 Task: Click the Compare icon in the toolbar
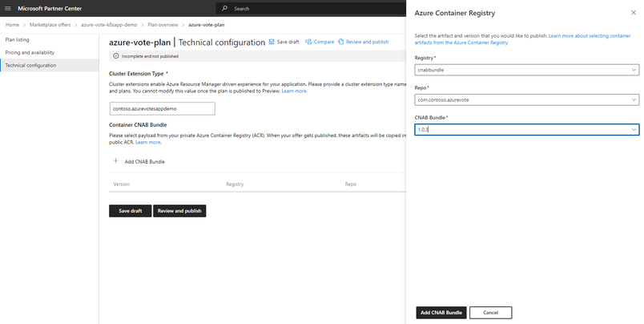[308, 41]
